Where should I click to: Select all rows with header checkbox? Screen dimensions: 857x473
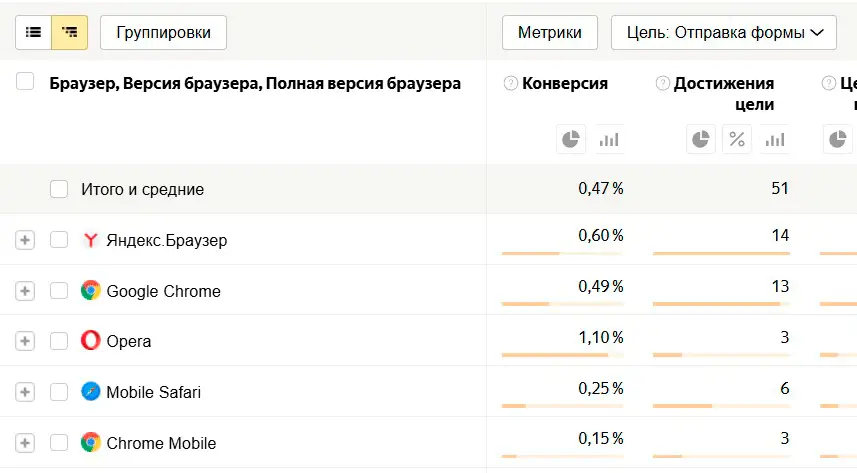pyautogui.click(x=25, y=83)
